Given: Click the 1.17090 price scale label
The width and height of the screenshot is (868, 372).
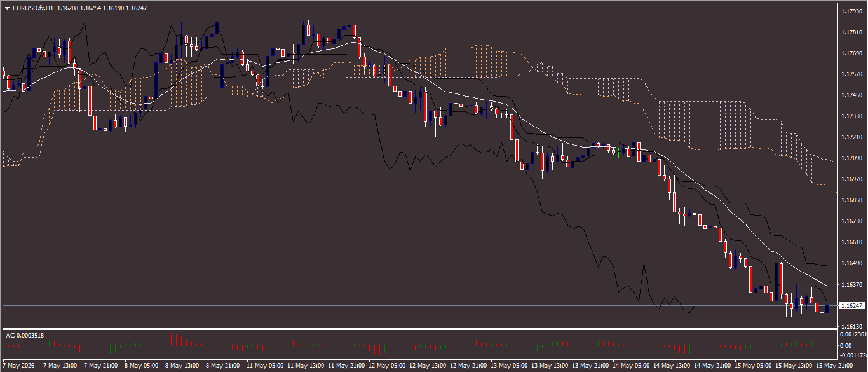Looking at the screenshot, I should (851, 158).
